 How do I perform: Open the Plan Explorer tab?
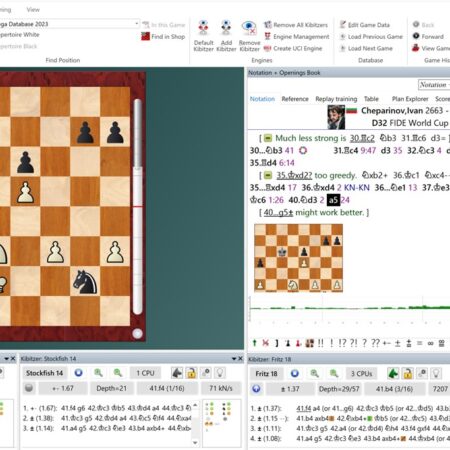[x=410, y=99]
